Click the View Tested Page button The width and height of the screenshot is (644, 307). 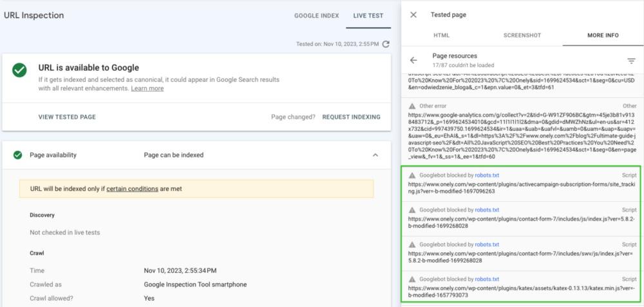(x=67, y=117)
